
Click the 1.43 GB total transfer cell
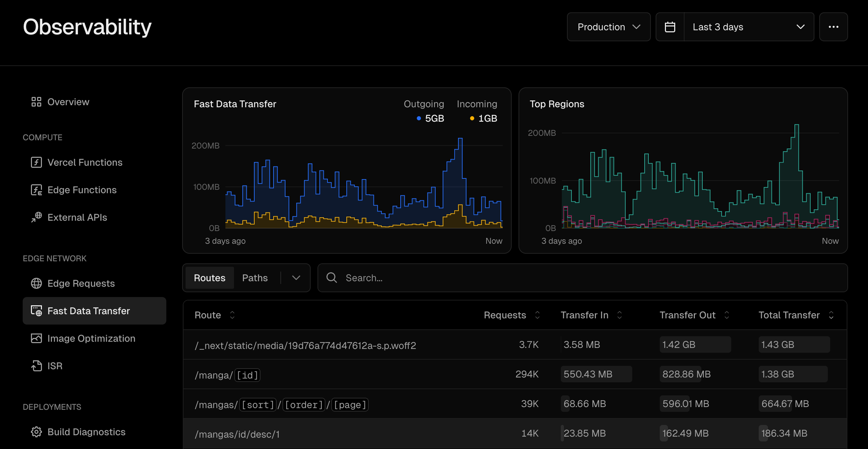pyautogui.click(x=794, y=344)
